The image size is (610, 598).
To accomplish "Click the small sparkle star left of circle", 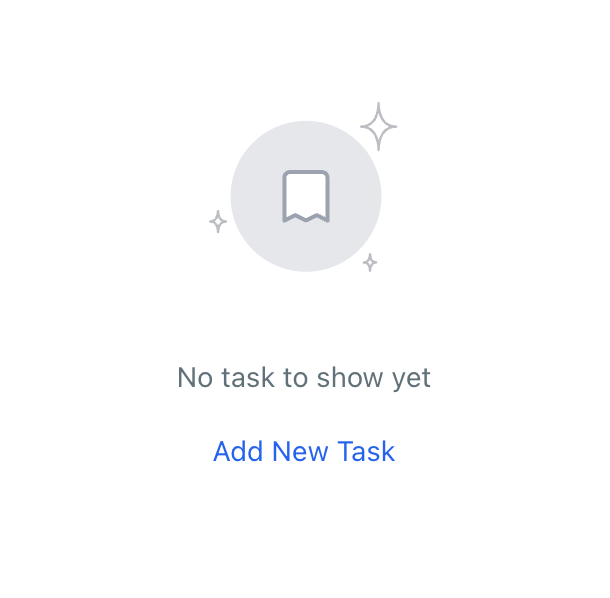I will (x=218, y=222).
